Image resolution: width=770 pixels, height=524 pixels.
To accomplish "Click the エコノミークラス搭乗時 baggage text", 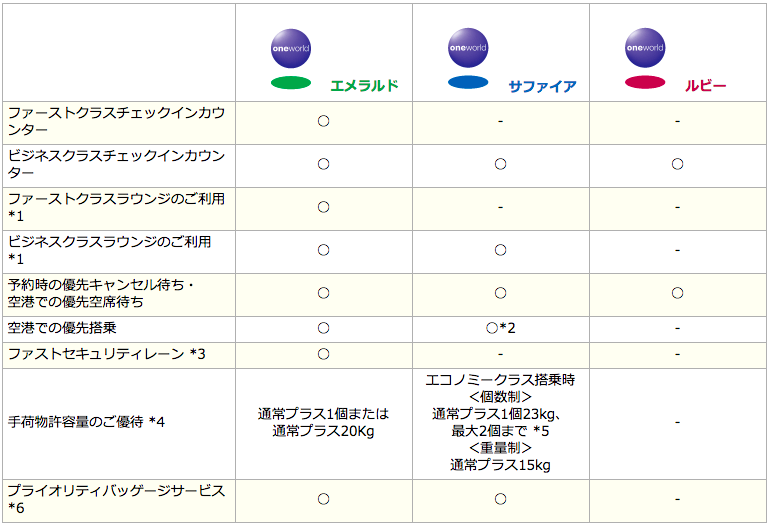I will coord(500,380).
